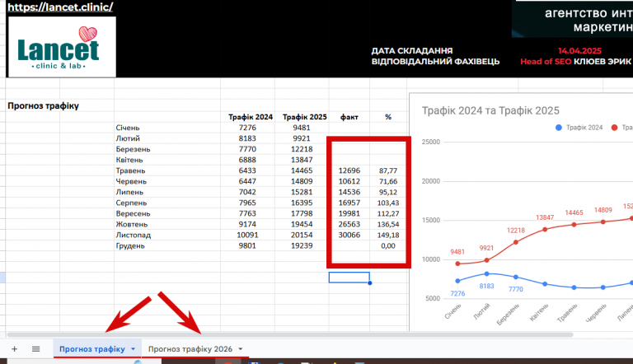
Task: Select the Липень row label
Action: (x=129, y=192)
